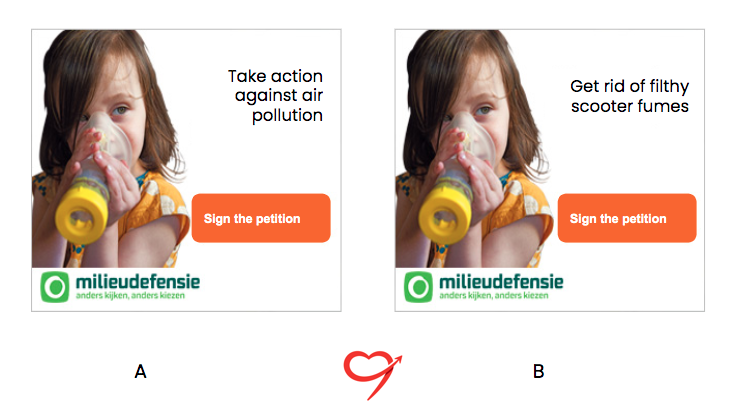Choose the variant label B
Screen dimensions: 750x418
click(538, 372)
